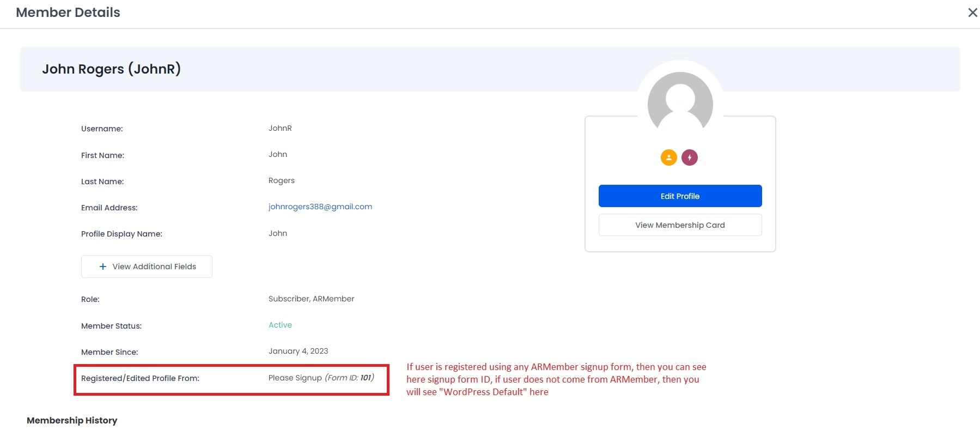Image resolution: width=980 pixels, height=430 pixels.
Task: Click the last name value Rogers
Action: coord(281,180)
